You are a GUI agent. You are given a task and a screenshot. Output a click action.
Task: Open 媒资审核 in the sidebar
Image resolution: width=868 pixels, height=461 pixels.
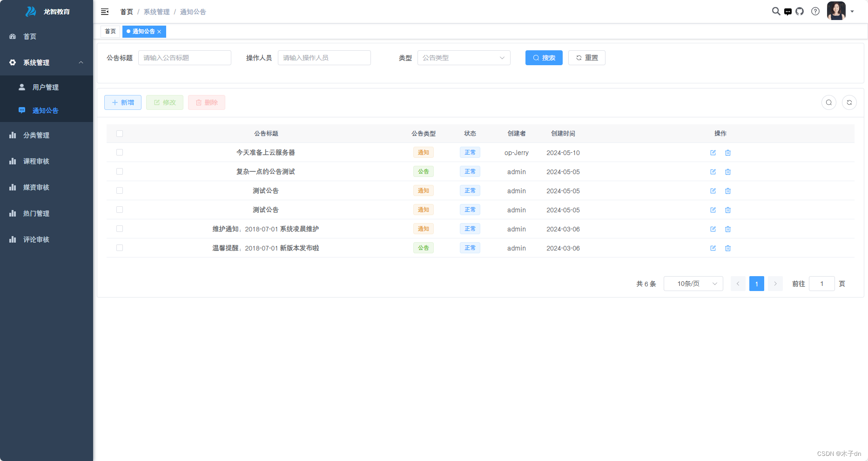click(47, 187)
